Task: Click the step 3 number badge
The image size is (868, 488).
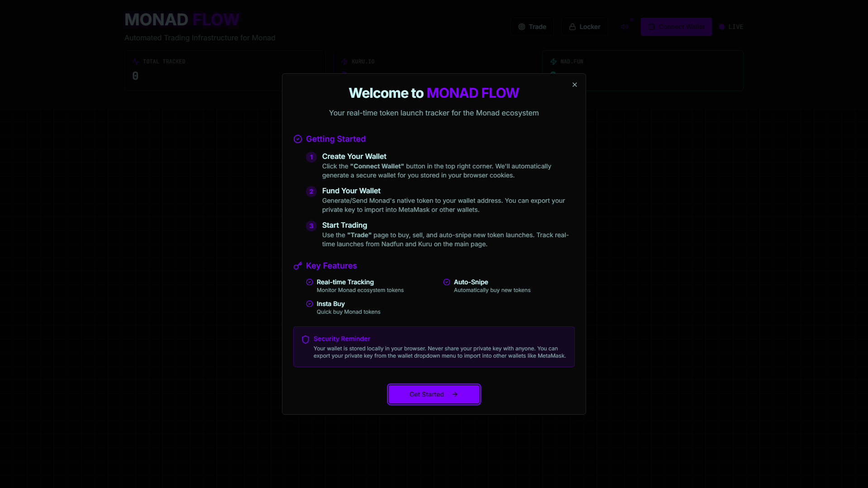Action: coord(311,226)
